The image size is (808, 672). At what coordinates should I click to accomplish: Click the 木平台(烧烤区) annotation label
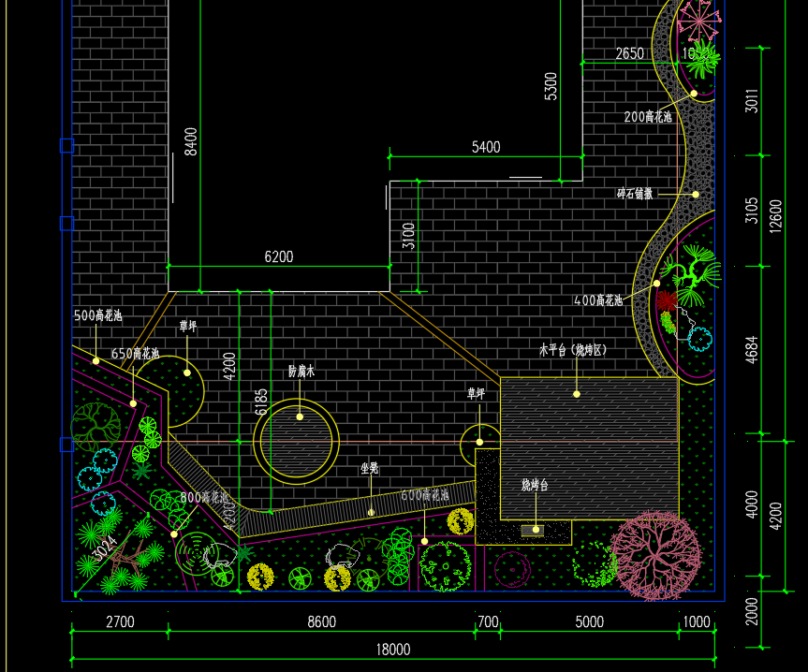[x=573, y=350]
